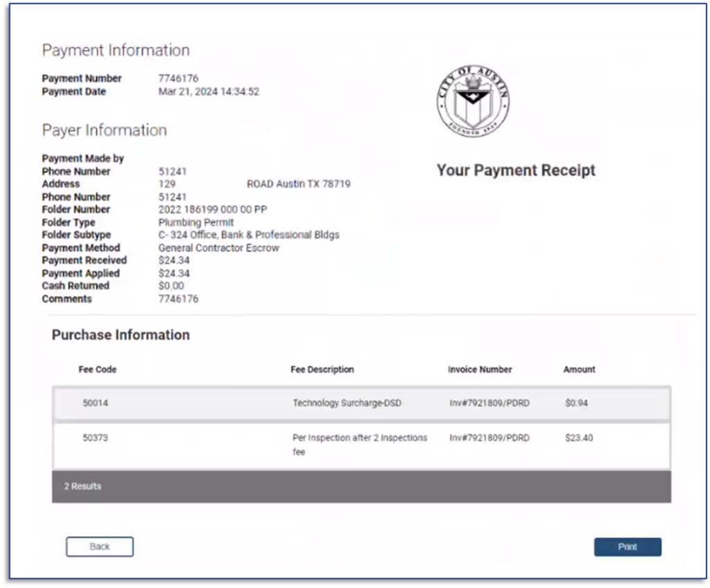
Task: Click the Fee Code column header
Action: (98, 370)
